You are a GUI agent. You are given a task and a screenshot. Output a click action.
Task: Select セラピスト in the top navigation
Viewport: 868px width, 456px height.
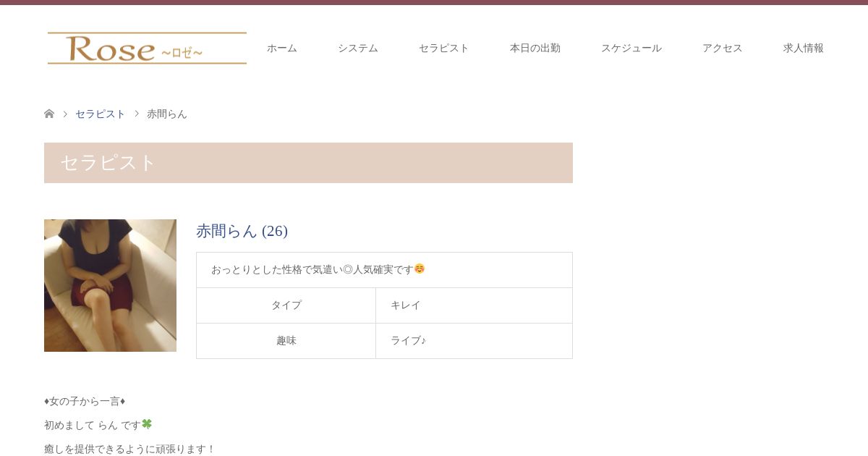click(443, 48)
